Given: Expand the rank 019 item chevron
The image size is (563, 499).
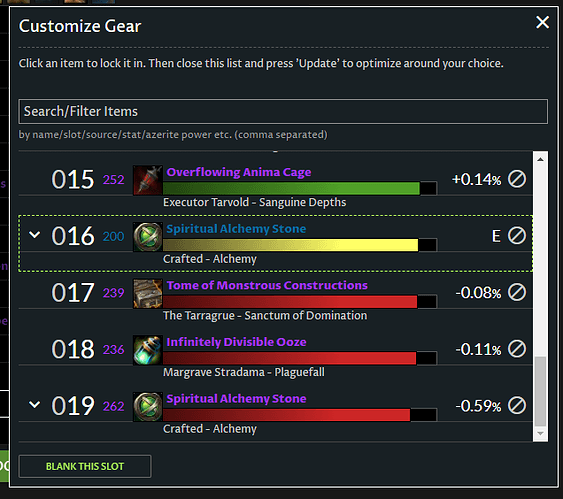Looking at the screenshot, I should 34,405.
